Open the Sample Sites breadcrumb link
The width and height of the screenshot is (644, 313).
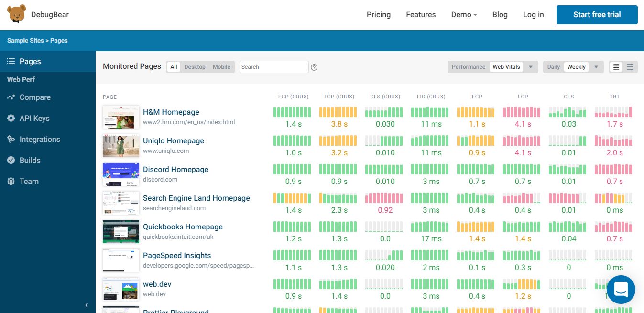coord(25,41)
